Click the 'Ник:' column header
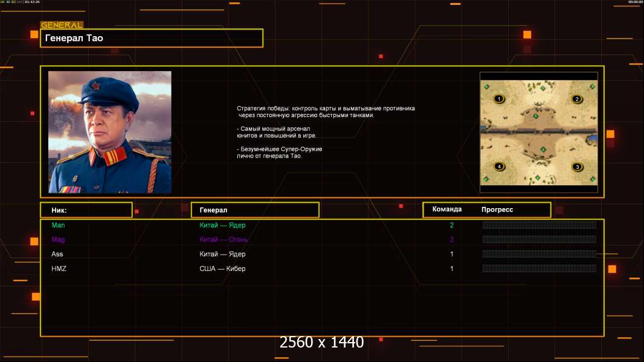 tap(86, 210)
